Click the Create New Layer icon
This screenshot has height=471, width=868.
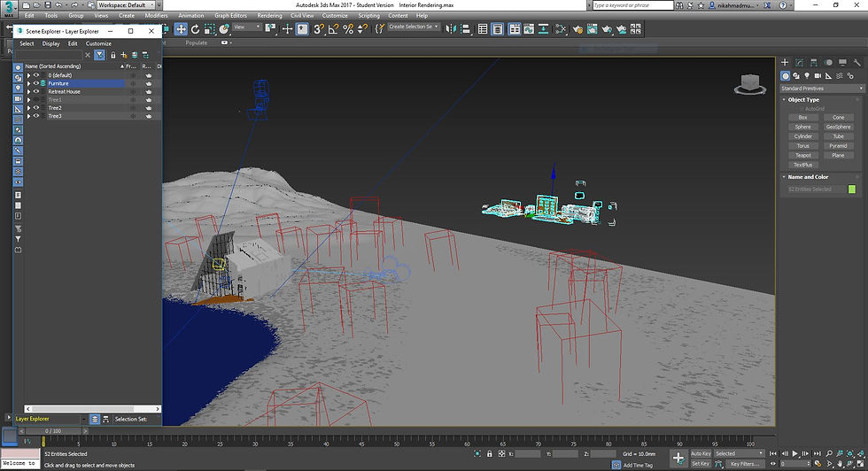[x=123, y=55]
